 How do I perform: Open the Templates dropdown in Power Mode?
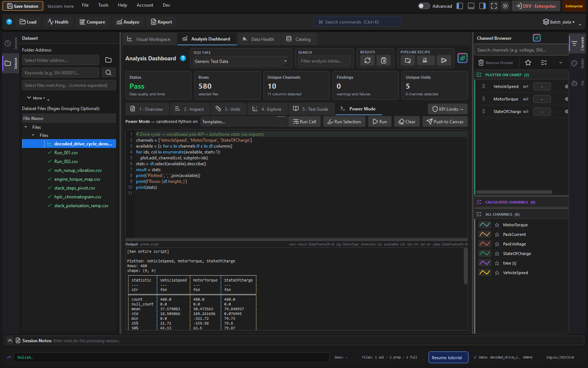(x=244, y=121)
